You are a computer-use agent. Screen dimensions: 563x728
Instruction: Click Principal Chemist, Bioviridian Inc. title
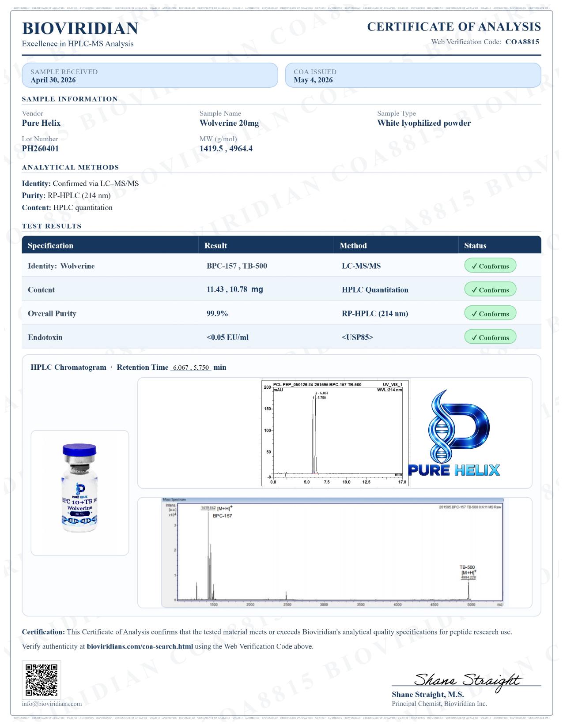tap(439, 704)
